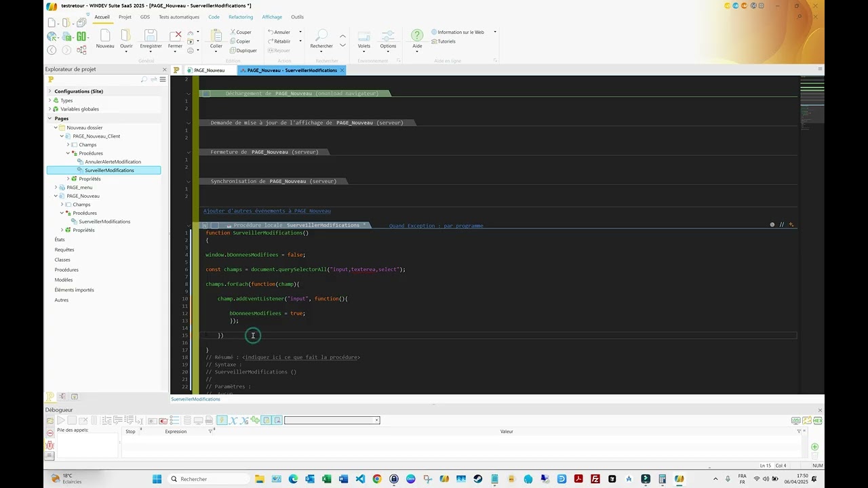Open the explorer hamburger menu icon

pos(163,79)
